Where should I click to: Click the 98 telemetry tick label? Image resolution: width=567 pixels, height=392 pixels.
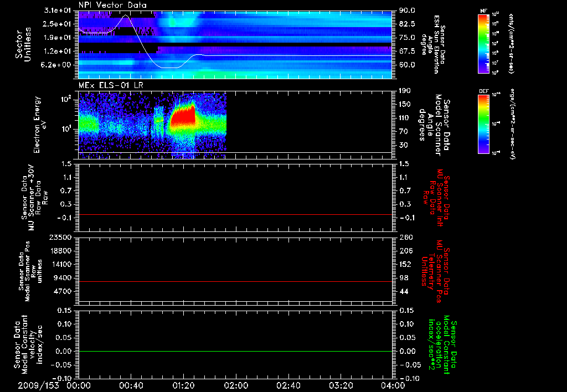(404, 278)
